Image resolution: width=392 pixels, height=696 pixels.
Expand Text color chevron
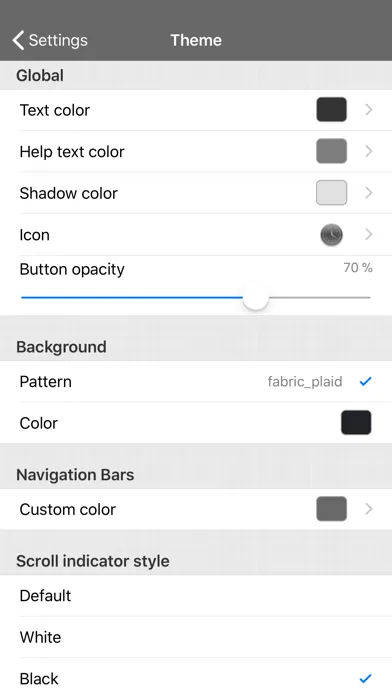click(x=368, y=110)
